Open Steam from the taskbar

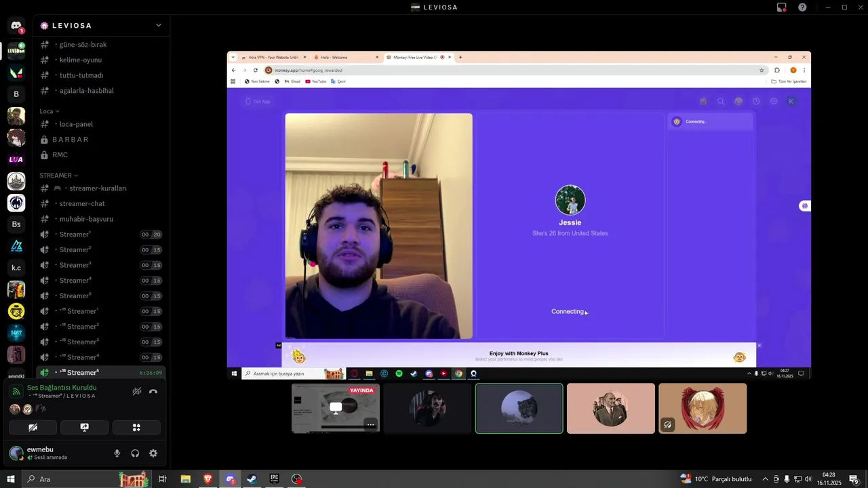click(x=252, y=479)
